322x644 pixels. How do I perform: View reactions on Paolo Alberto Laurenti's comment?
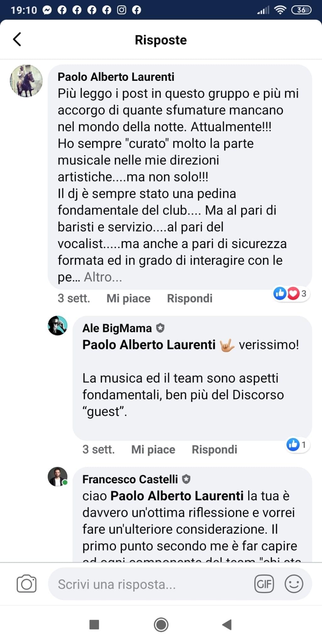coord(291,293)
